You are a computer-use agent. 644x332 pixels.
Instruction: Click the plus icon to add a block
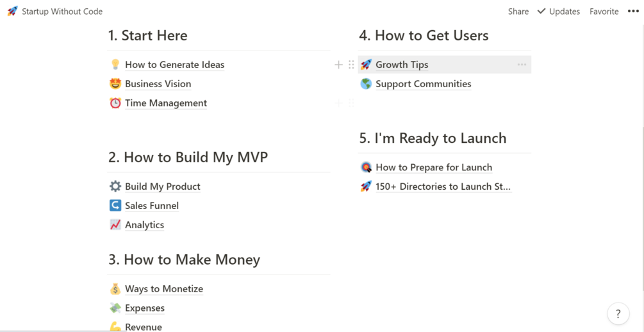pyautogui.click(x=338, y=65)
